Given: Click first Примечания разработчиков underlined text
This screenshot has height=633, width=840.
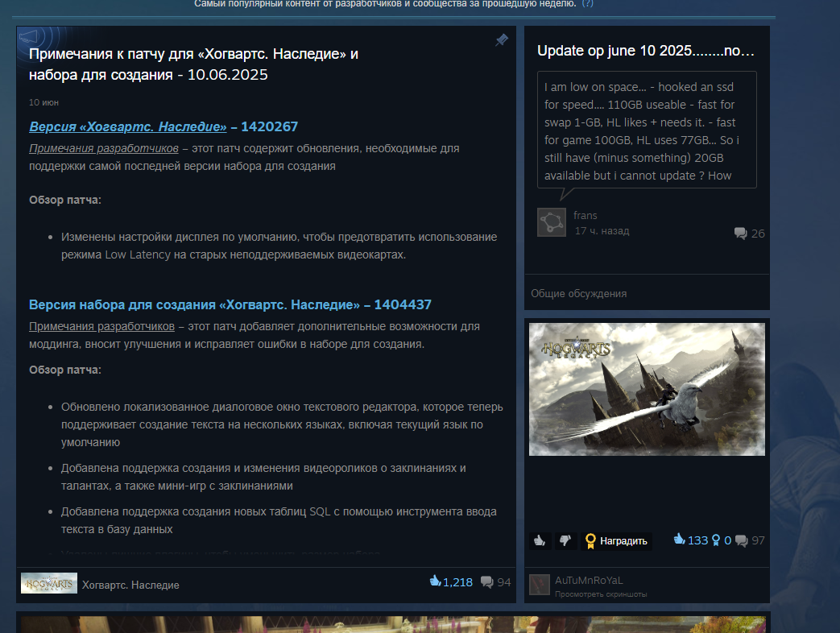Looking at the screenshot, I should [103, 148].
